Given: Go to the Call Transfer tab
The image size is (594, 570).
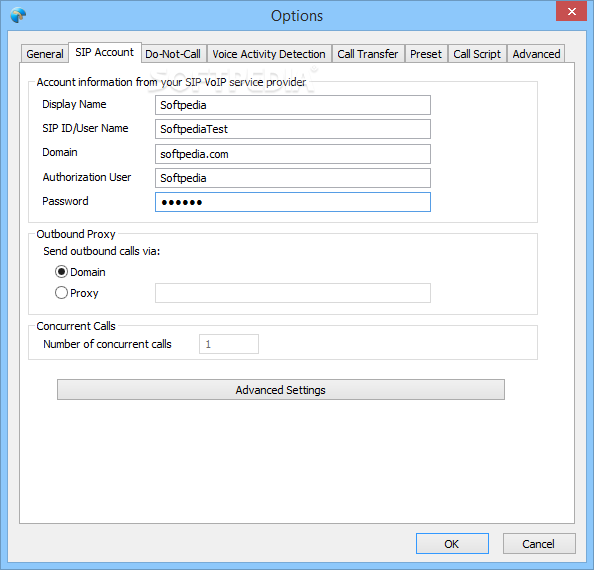Looking at the screenshot, I should 368,54.
